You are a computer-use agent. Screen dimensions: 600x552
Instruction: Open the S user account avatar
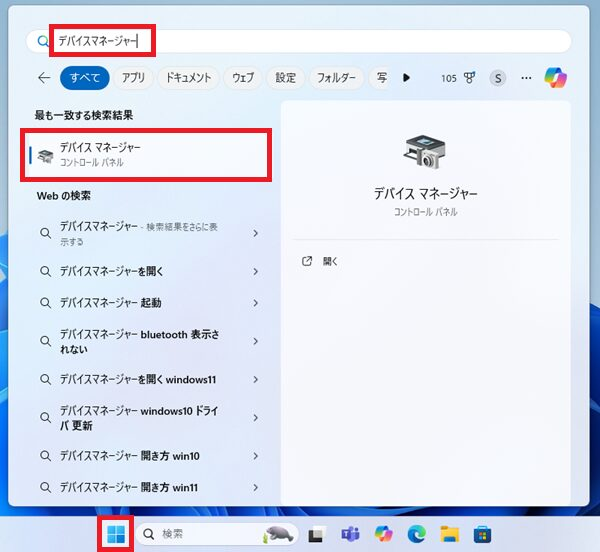(497, 78)
